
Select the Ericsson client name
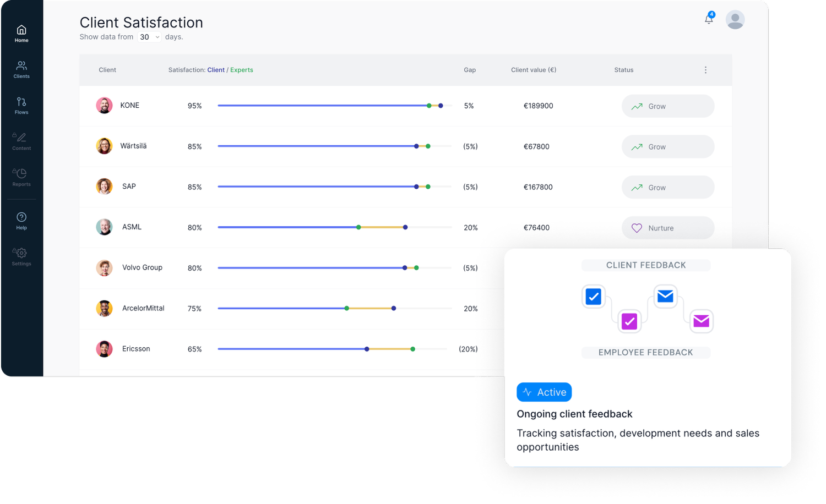(x=136, y=349)
